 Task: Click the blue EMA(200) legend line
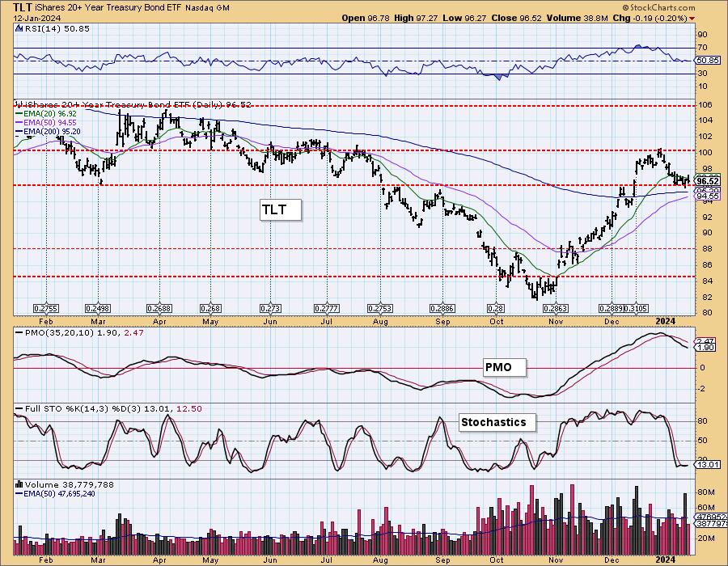tap(19, 132)
